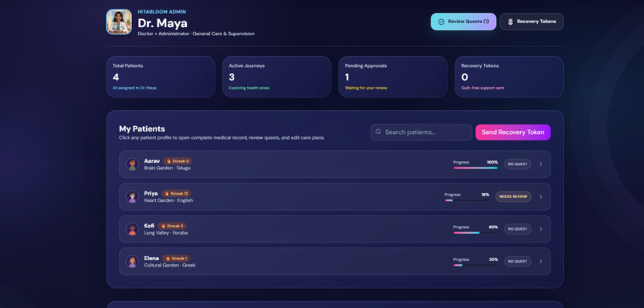Click 'All assigned to Dr. Maya' text
This screenshot has width=644, height=308.
tap(134, 88)
